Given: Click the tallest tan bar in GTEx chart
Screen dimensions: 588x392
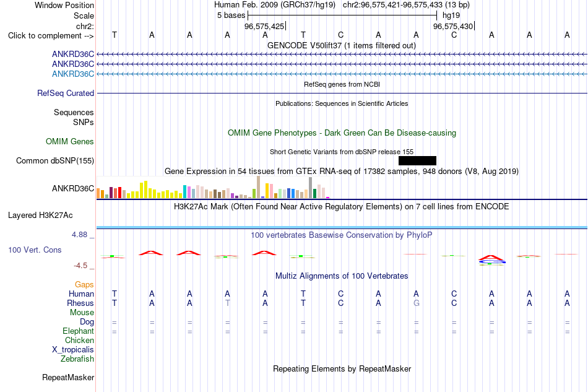Looking at the screenshot, I should pos(258,187).
